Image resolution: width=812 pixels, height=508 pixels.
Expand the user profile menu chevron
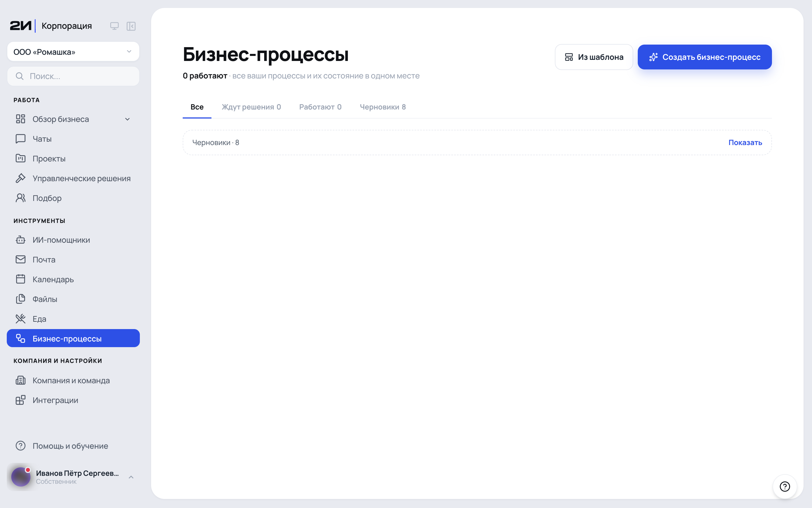tap(131, 477)
